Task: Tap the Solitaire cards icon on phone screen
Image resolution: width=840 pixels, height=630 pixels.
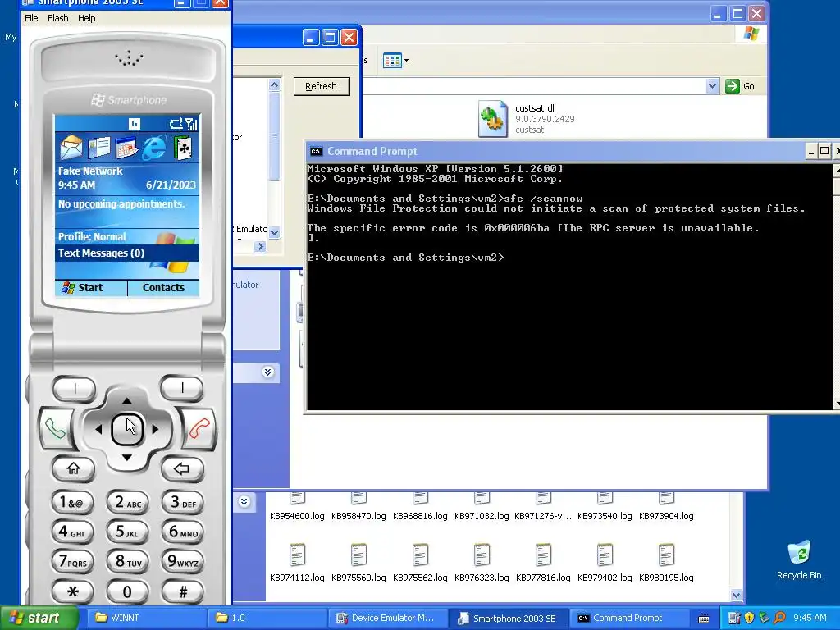Action: (183, 148)
